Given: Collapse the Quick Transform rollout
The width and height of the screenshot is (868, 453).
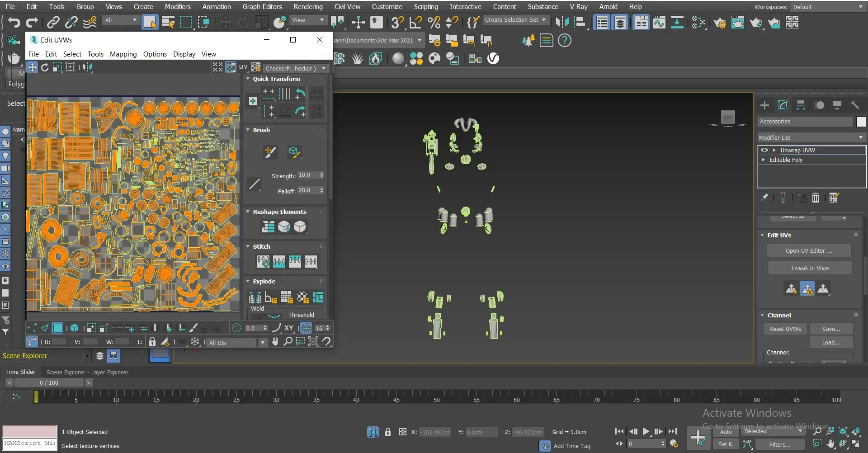Looking at the screenshot, I should (x=248, y=79).
